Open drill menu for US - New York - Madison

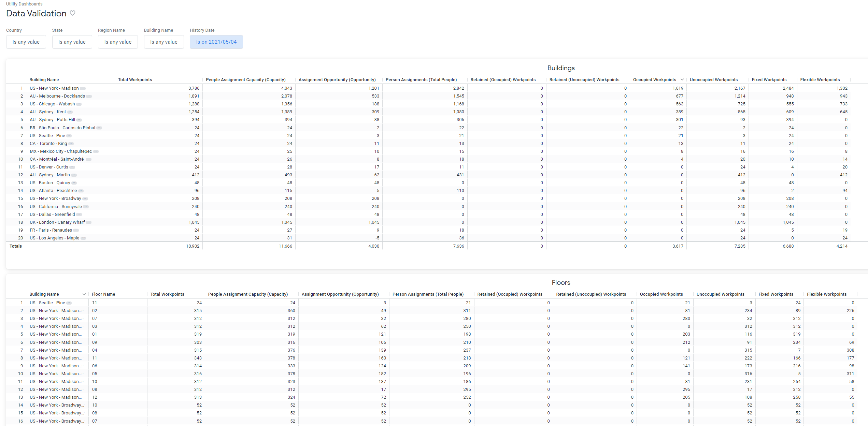pos(82,88)
